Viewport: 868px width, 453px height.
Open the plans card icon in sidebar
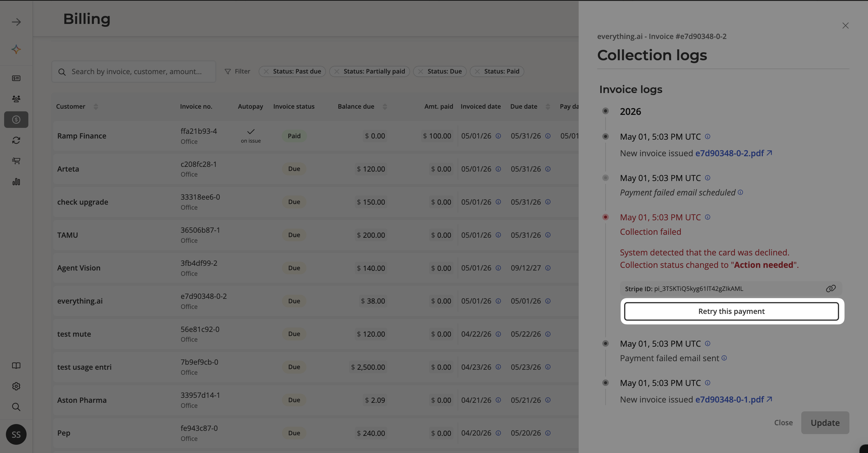coord(16,78)
